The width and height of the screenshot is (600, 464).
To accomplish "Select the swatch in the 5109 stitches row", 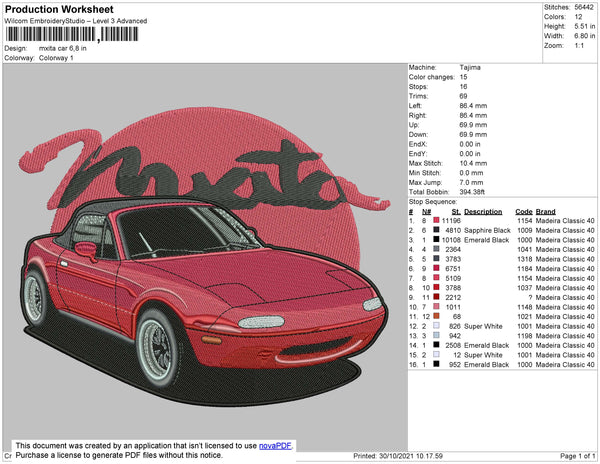I will click(436, 278).
